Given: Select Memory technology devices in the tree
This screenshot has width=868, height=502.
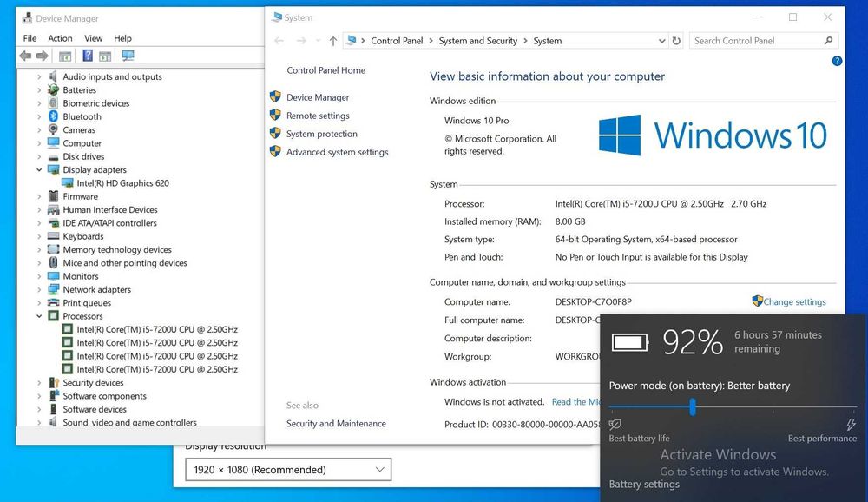Looking at the screenshot, I should pyautogui.click(x=117, y=249).
